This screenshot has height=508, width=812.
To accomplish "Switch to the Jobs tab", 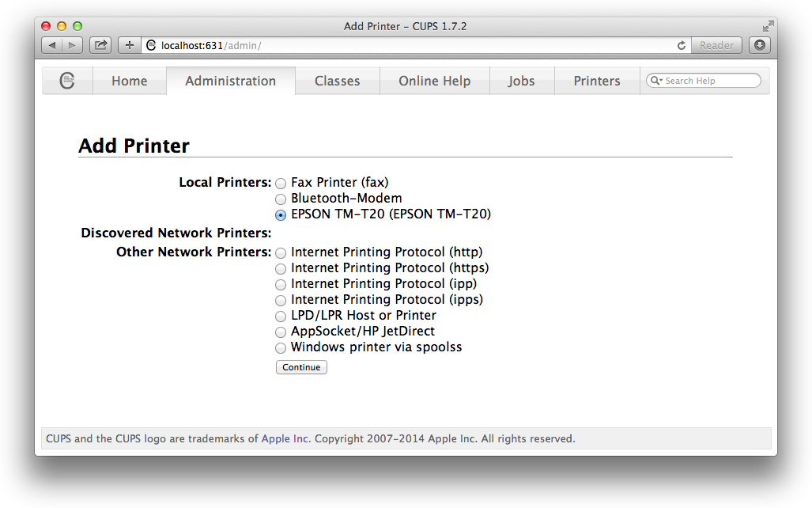I will (x=521, y=81).
